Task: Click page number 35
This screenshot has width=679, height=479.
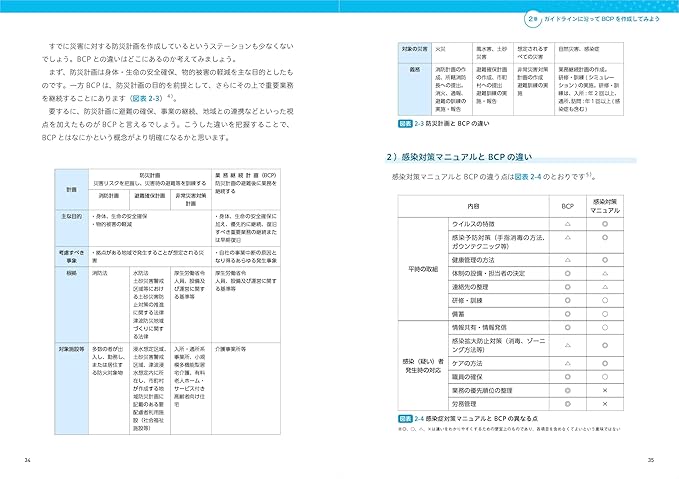Action: click(650, 460)
